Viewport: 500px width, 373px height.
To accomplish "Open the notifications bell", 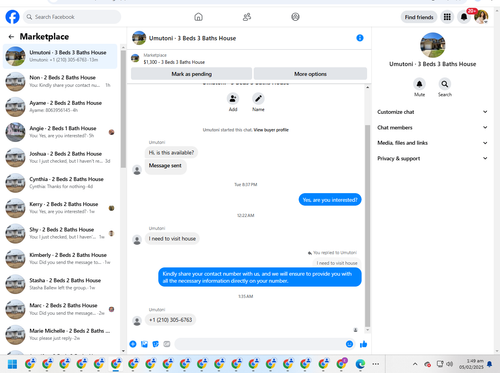I will (464, 17).
